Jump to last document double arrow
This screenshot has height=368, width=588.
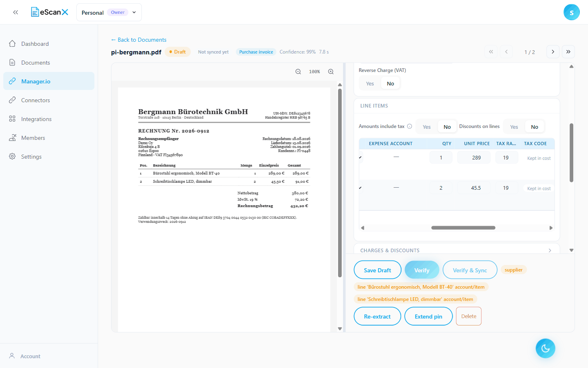tap(568, 52)
